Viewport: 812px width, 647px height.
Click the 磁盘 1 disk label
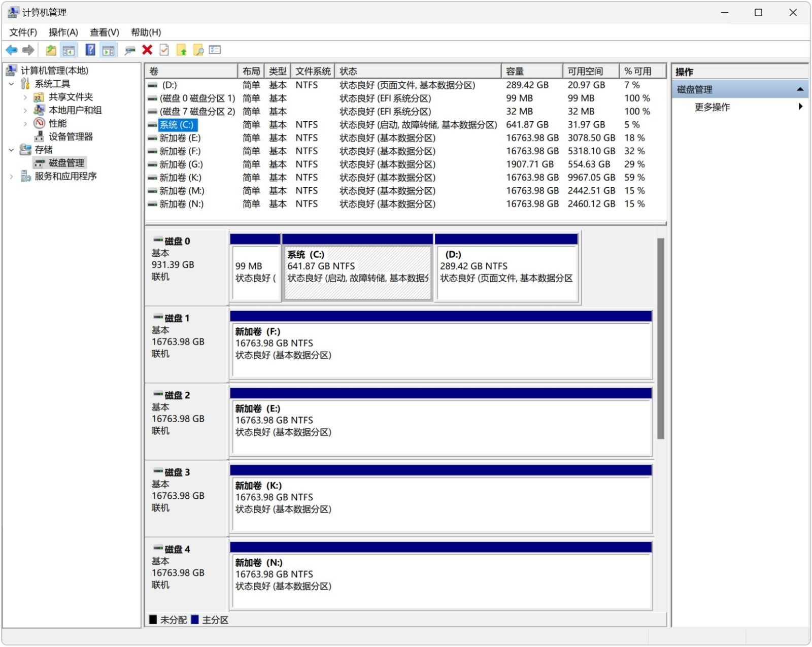pyautogui.click(x=186, y=344)
